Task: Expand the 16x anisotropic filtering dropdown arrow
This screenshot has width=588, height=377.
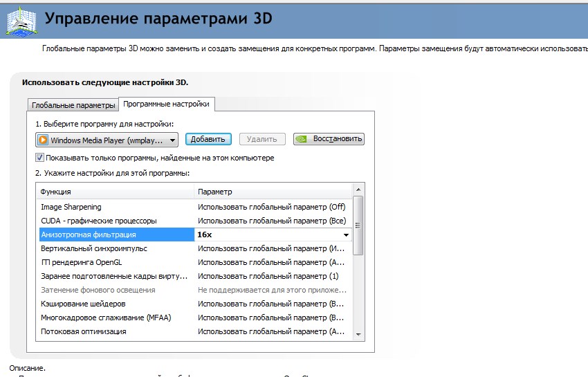Action: (346, 235)
